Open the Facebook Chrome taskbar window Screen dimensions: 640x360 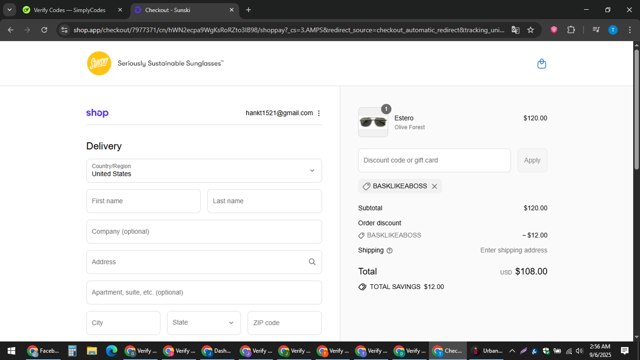[43, 351]
